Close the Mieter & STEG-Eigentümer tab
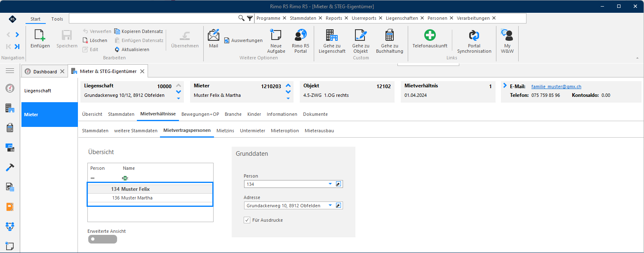The width and height of the screenshot is (644, 253). point(142,71)
